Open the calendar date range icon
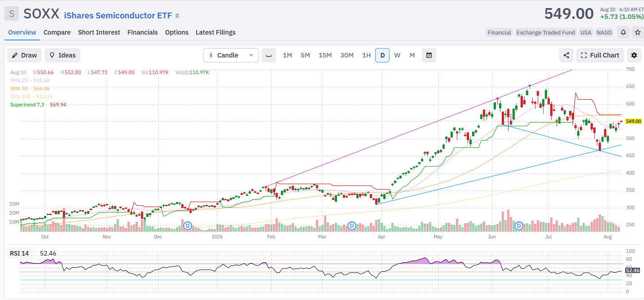Screen dimensions: 644x300 tap(429, 55)
